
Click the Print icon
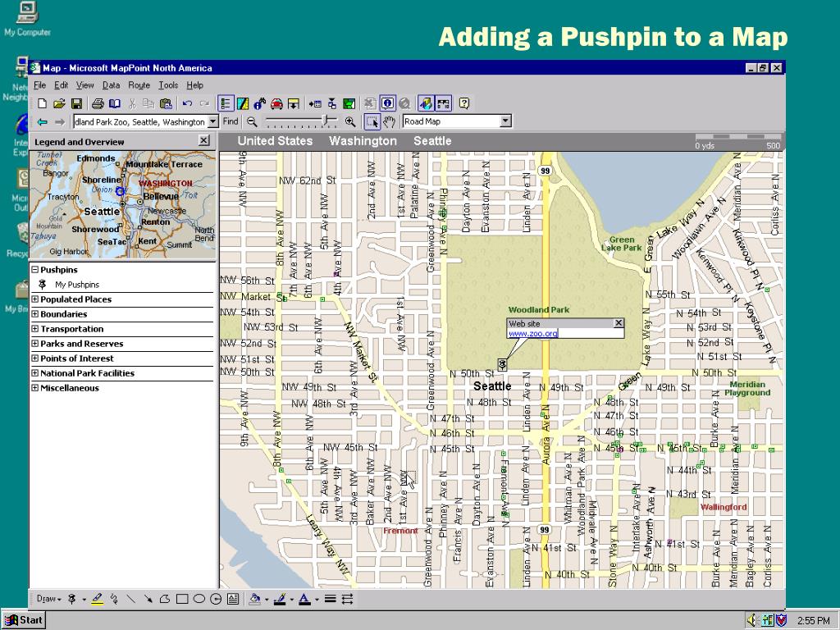[98, 103]
